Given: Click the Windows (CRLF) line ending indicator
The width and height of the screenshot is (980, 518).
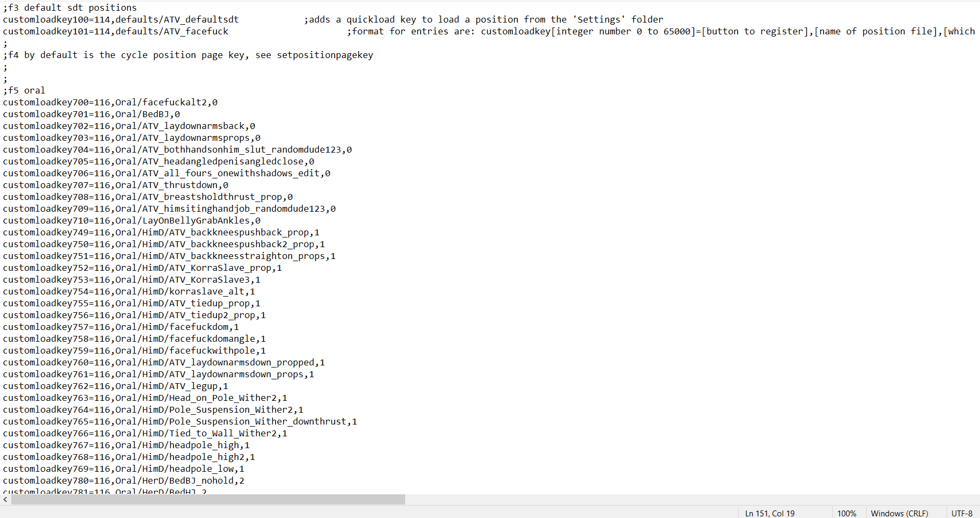Looking at the screenshot, I should coord(899,513).
